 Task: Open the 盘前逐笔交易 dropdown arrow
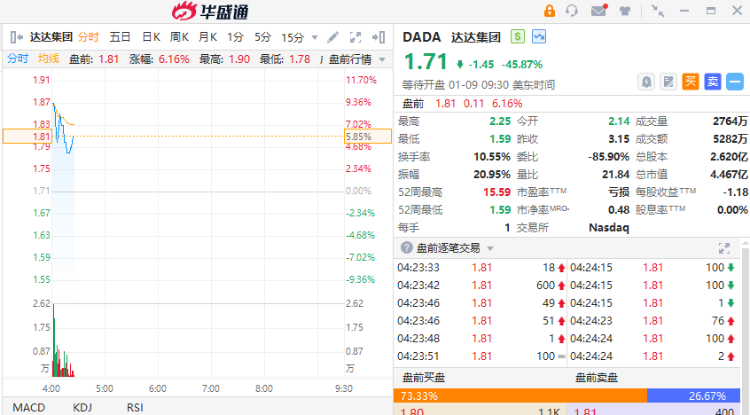[x=490, y=248]
